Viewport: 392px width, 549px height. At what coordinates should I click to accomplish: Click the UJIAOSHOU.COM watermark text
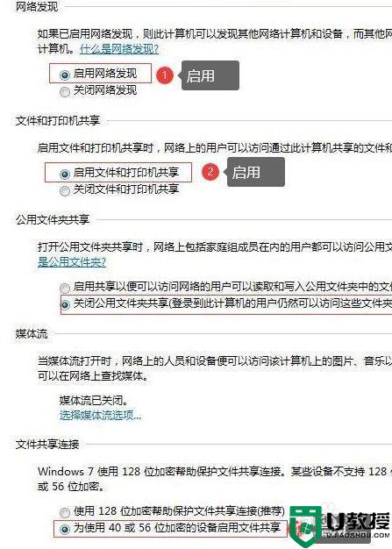click(x=356, y=535)
